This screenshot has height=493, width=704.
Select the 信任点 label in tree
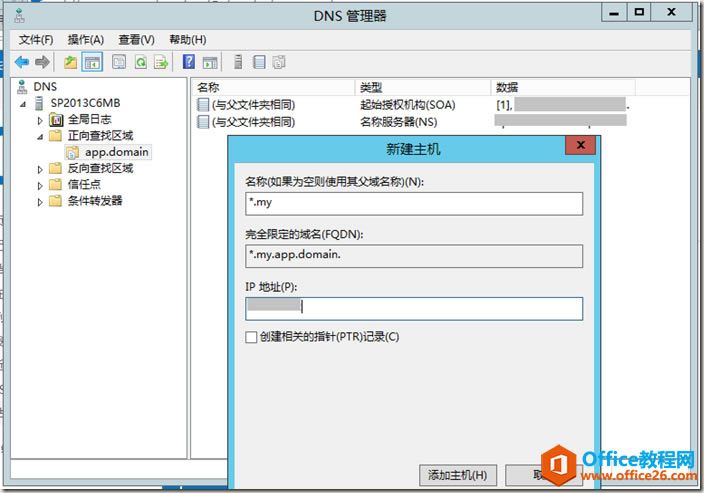coord(84,185)
